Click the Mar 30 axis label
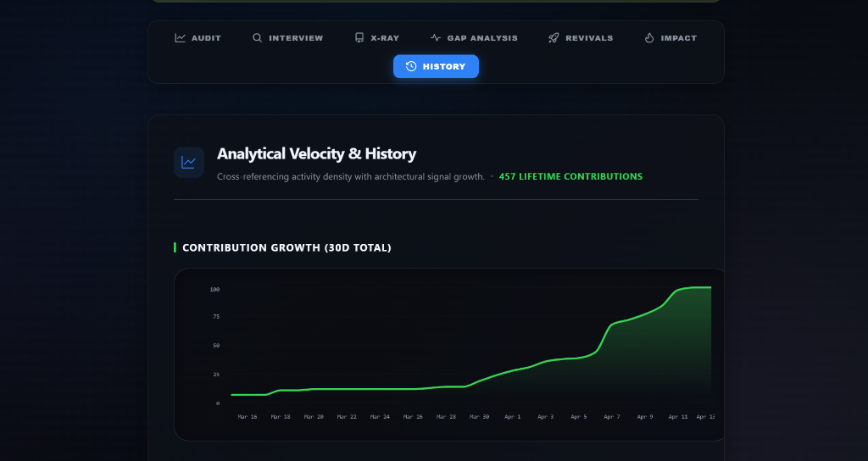Screen dimensions: 868x461 point(480,417)
